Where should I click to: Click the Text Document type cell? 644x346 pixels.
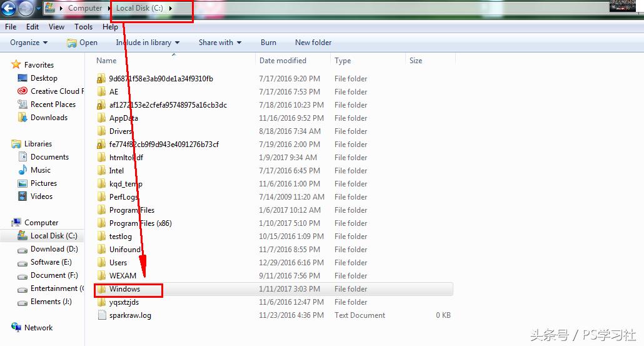(360, 315)
